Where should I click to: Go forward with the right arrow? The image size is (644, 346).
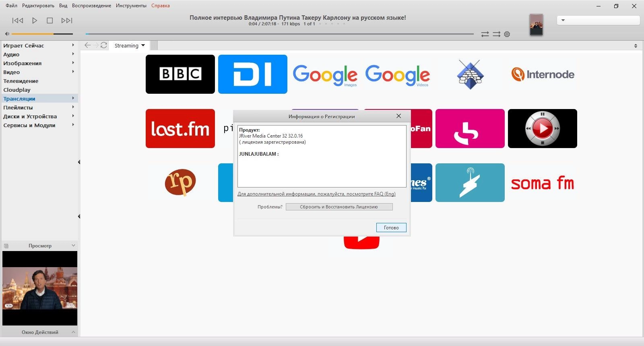(x=96, y=45)
